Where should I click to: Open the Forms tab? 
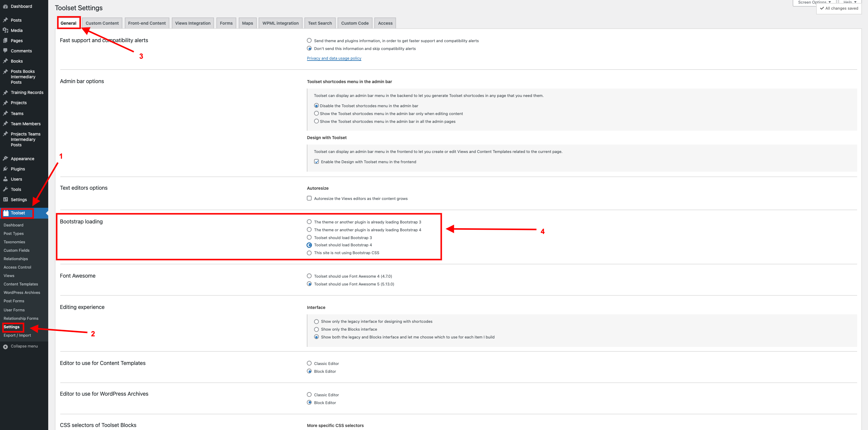[226, 23]
